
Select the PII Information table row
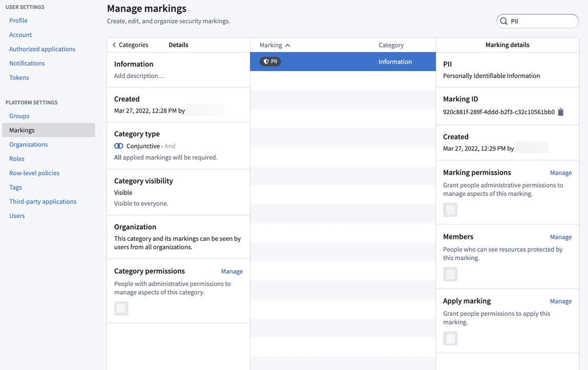pyautogui.click(x=343, y=62)
